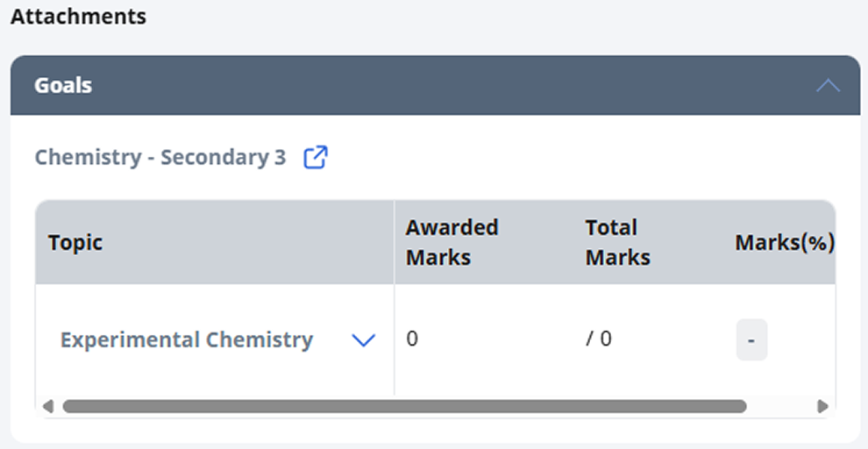Click the total marks value / 0
Screen dimensions: 868x449
599,339
